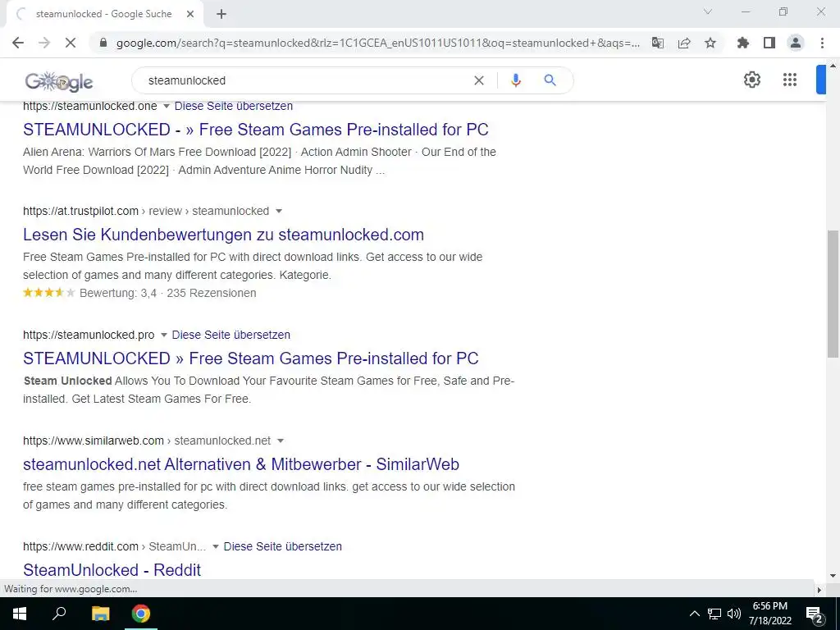The image size is (840, 630).
Task: Start voice search with microphone
Action: 515,80
